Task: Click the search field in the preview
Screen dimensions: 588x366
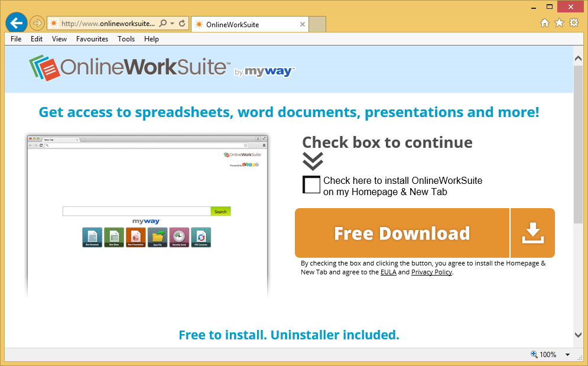Action: click(x=137, y=211)
